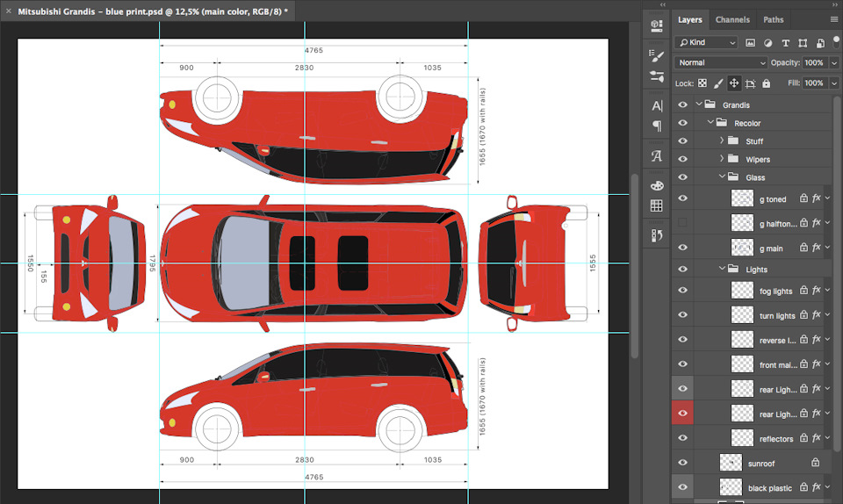Hide the black plastic layer

pyautogui.click(x=683, y=487)
